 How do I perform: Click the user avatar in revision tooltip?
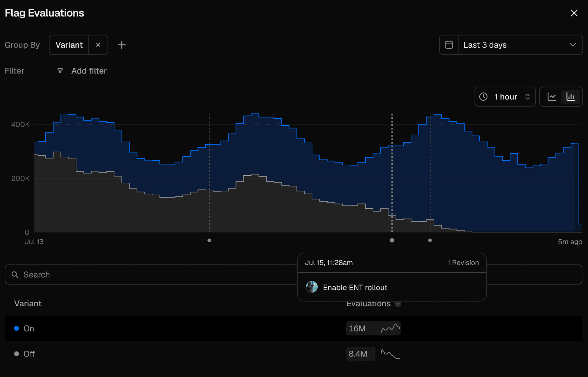(x=312, y=287)
